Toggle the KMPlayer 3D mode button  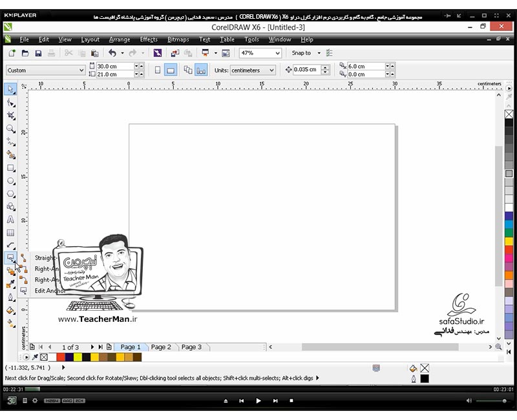(x=12, y=401)
